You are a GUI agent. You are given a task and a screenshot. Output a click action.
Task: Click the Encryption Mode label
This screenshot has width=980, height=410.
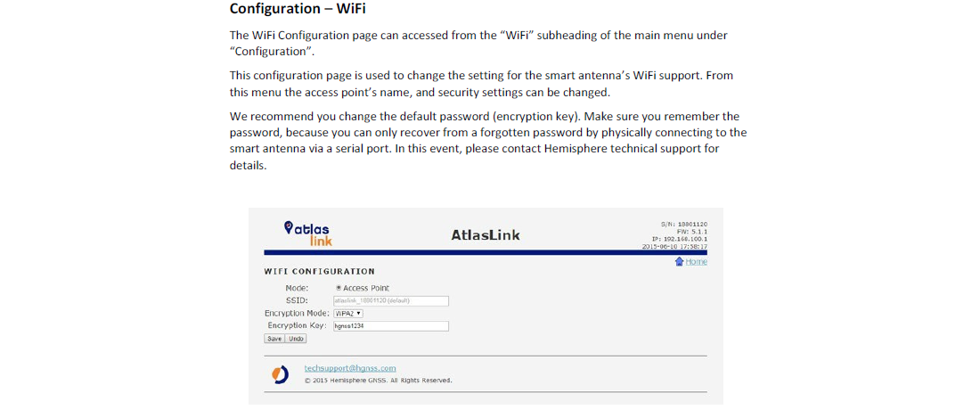pos(297,313)
